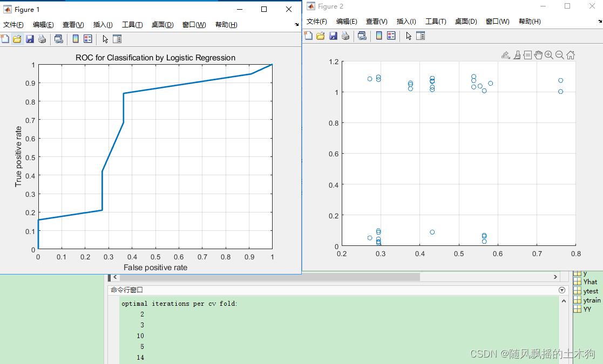Select Edit Plot arrow in Figure 2 toolbar
The width and height of the screenshot is (603, 364).
coord(409,36)
